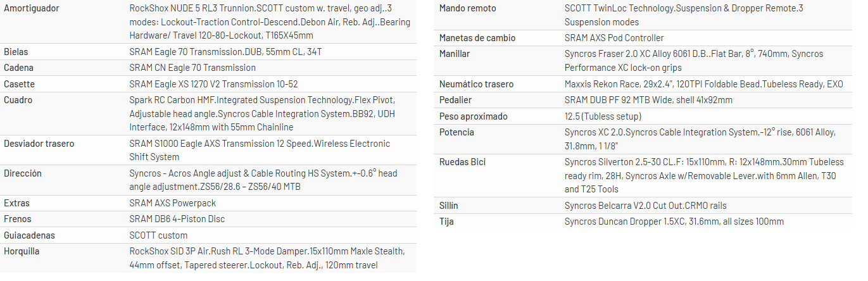Select the Horquilla specification label
868x281 pixels.
coord(22,251)
